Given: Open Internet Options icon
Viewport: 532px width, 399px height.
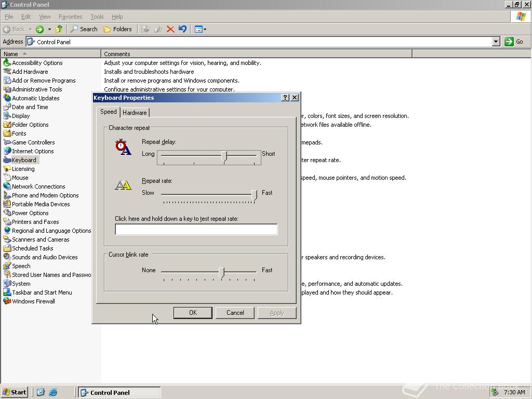Looking at the screenshot, I should (7, 151).
